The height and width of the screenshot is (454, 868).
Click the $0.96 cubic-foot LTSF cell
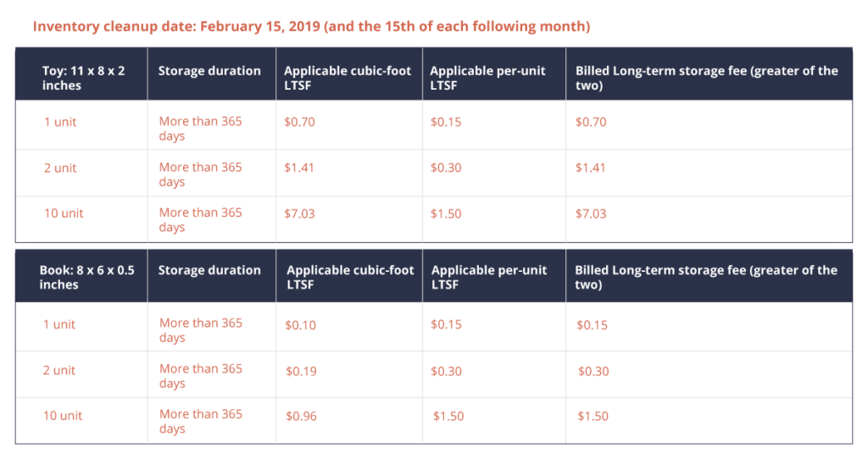click(301, 416)
